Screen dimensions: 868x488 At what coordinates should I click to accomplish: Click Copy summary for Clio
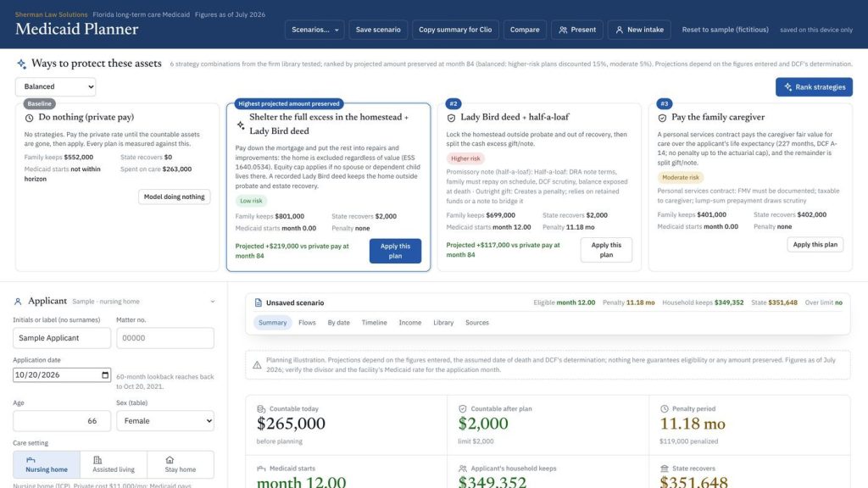455,30
